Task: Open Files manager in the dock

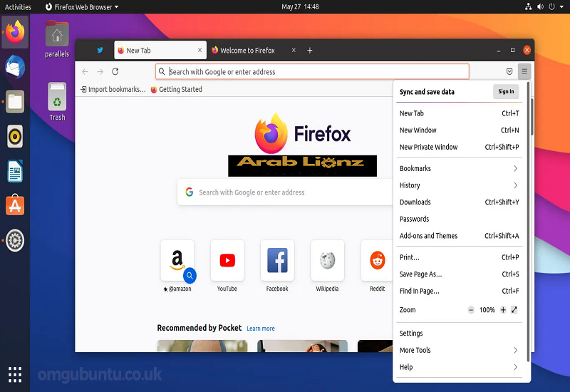Action: 15,101
